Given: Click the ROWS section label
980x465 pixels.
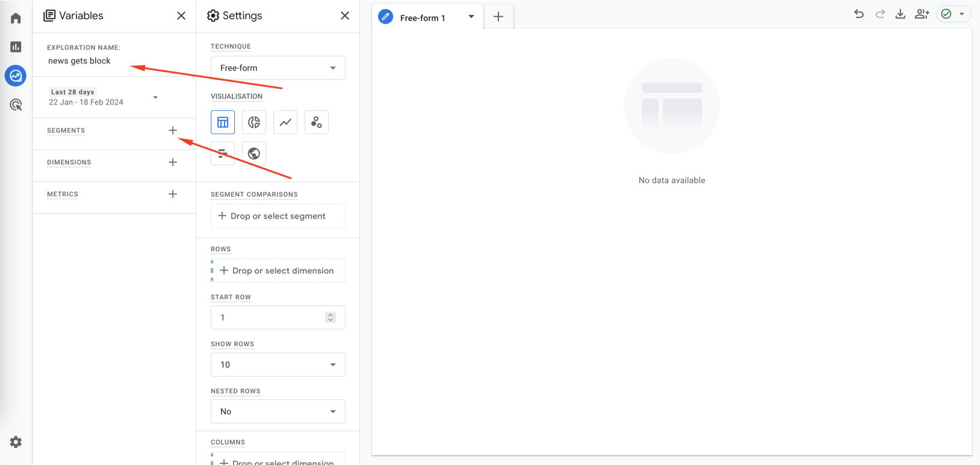Looking at the screenshot, I should click(x=221, y=249).
